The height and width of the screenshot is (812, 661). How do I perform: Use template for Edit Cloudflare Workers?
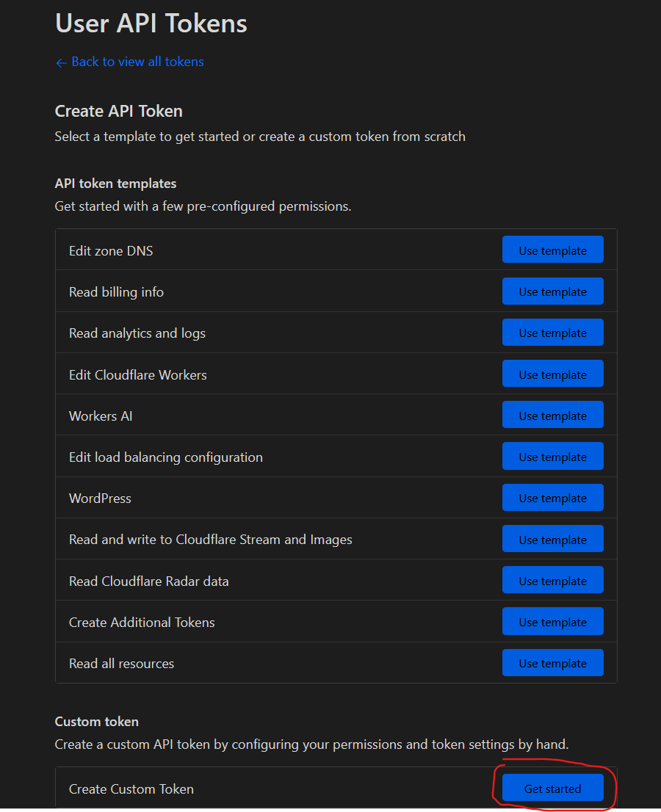(x=552, y=374)
